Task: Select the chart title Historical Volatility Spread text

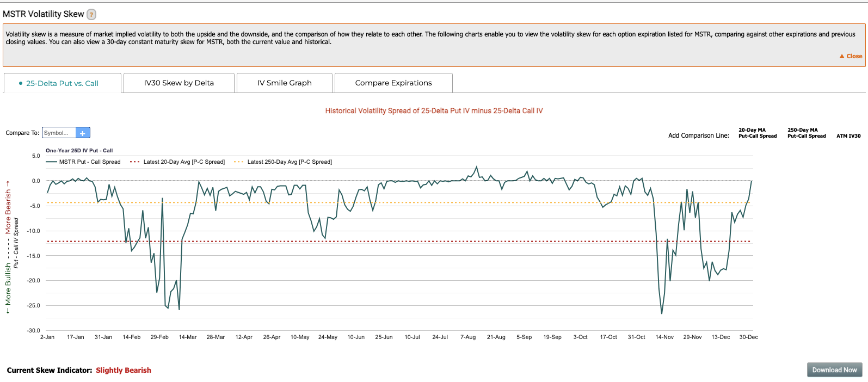Action: [434, 110]
